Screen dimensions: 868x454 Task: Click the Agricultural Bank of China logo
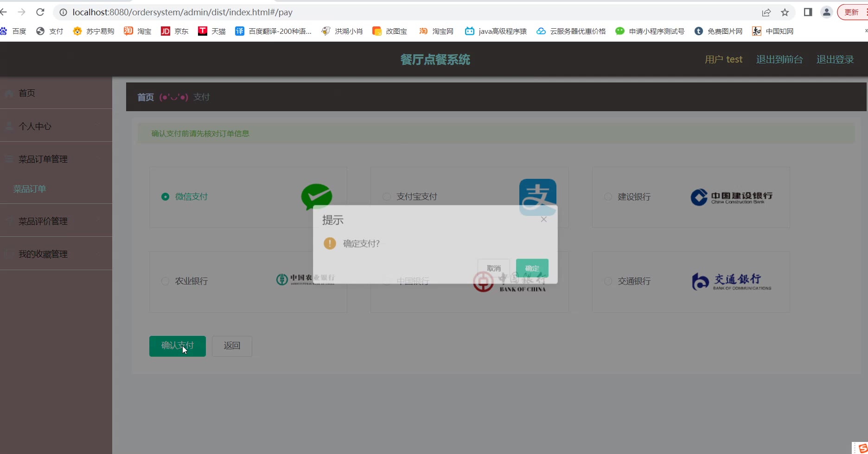pyautogui.click(x=306, y=279)
